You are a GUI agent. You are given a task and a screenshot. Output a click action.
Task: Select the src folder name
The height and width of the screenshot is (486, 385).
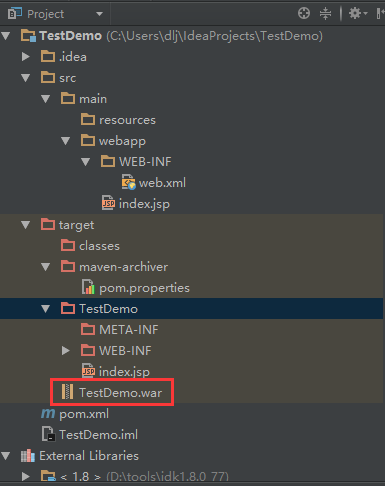[68, 78]
